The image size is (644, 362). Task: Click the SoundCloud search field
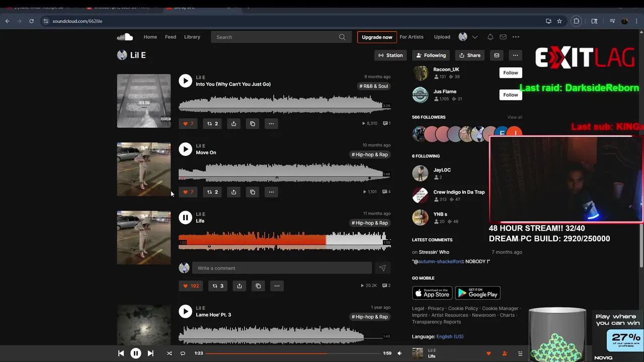pos(281,37)
